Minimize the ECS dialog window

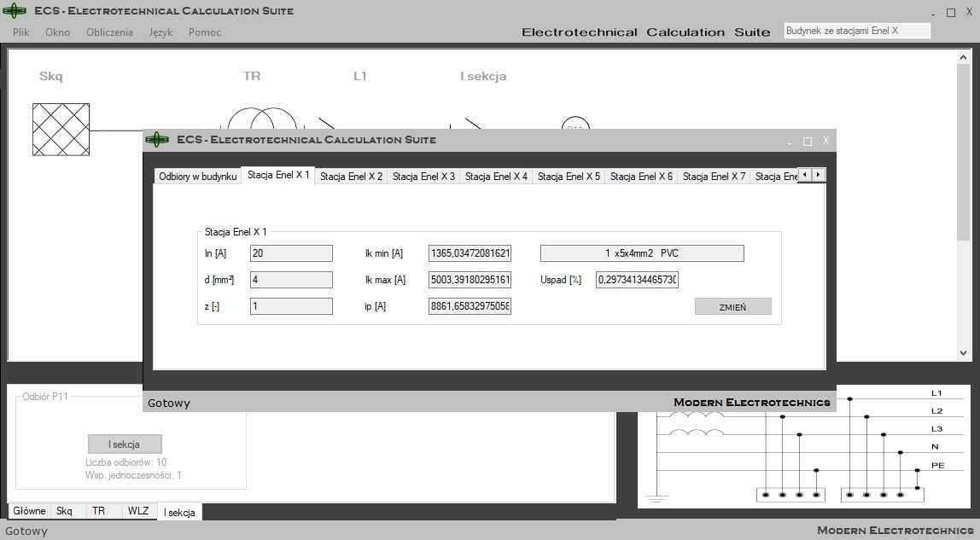790,144
